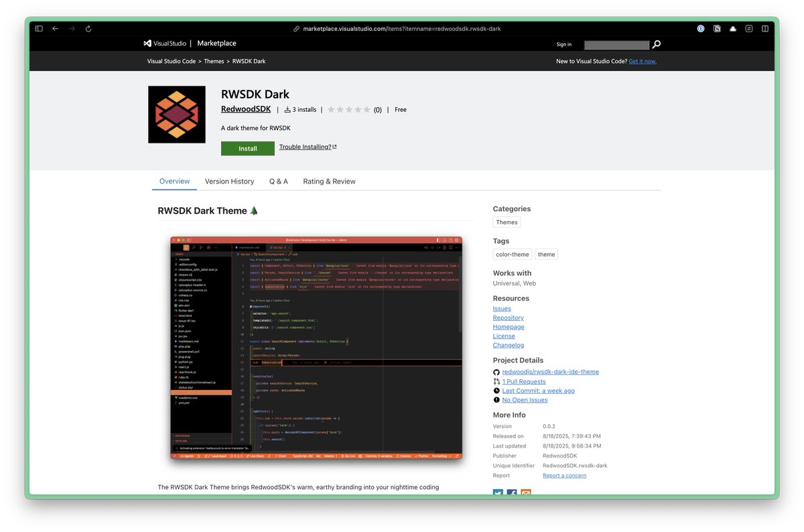Click the green Install button
The height and width of the screenshot is (532, 804).
[x=248, y=148]
